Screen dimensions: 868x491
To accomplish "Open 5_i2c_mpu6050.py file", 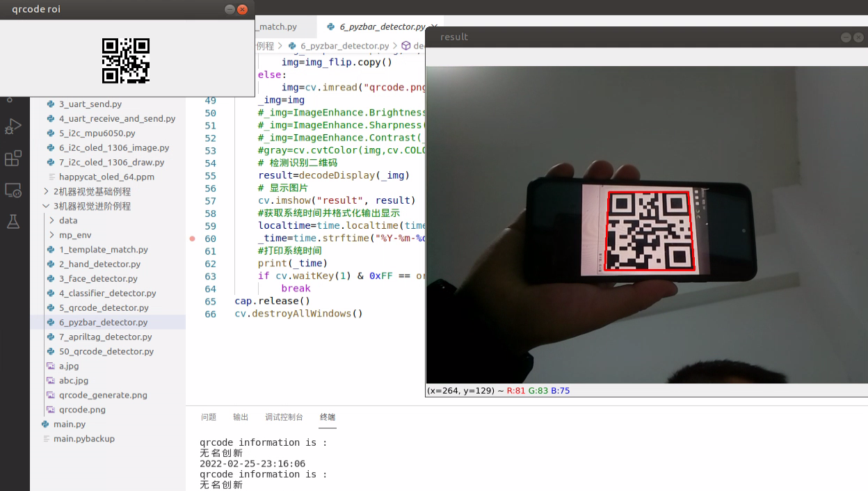I will 97,134.
